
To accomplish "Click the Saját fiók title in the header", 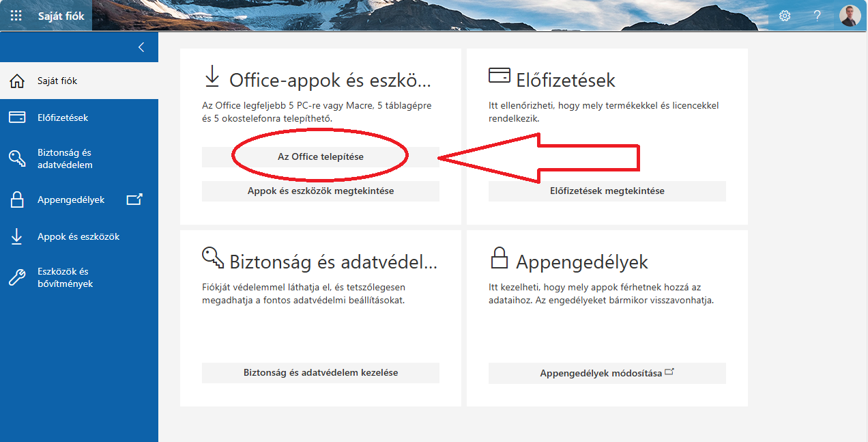I will [61, 16].
